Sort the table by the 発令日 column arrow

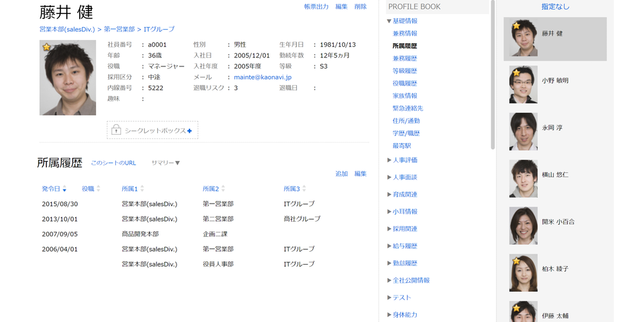64,189
